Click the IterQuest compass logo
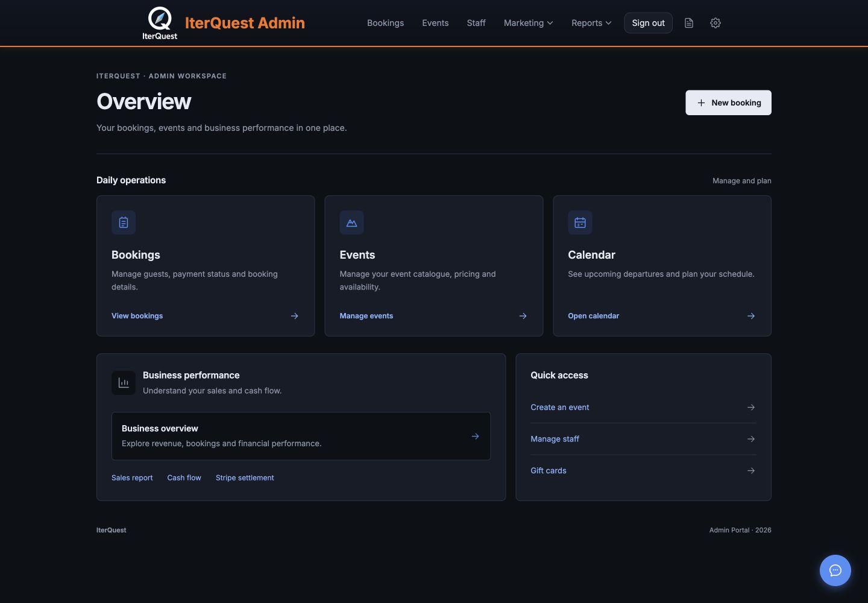 point(160,23)
